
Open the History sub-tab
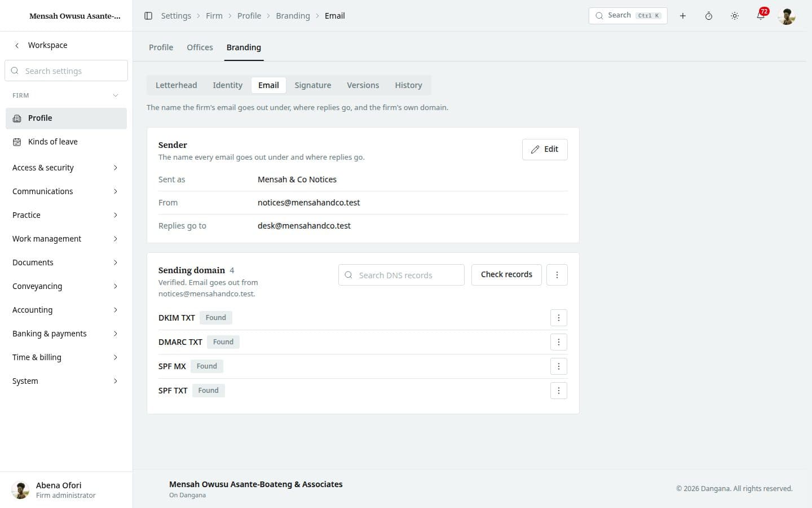tap(408, 85)
